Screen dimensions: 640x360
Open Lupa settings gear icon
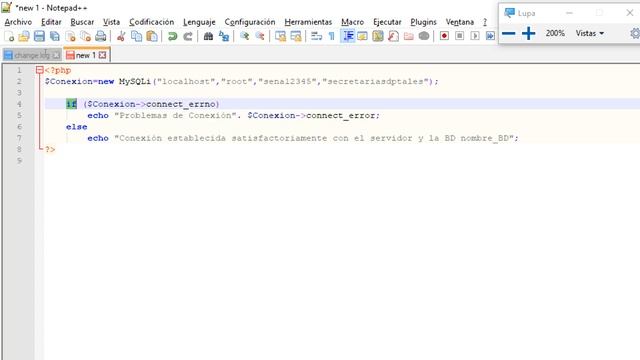[635, 33]
